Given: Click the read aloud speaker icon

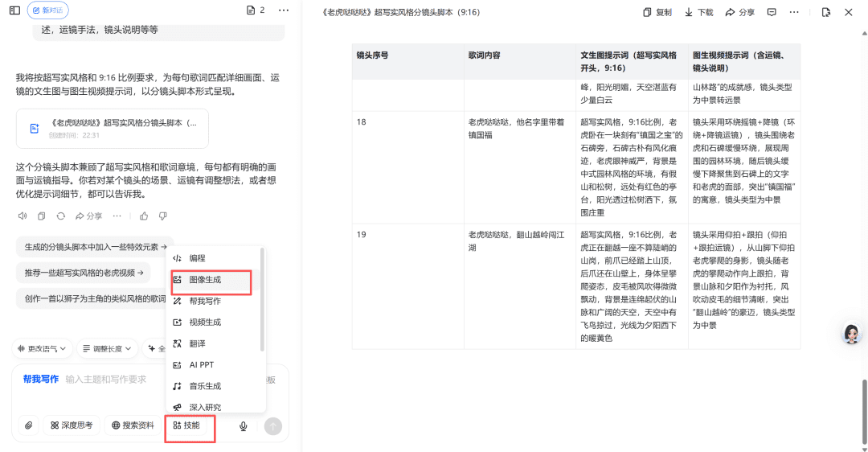Looking at the screenshot, I should (22, 216).
